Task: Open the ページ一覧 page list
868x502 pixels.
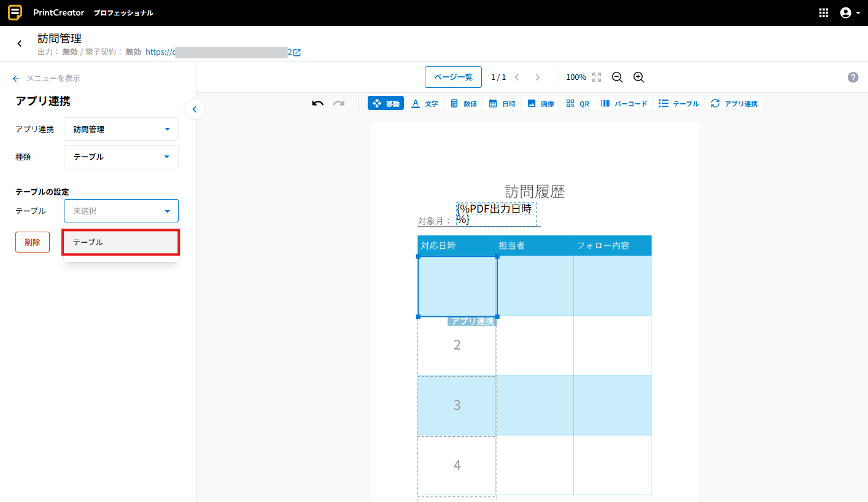Action: pos(453,77)
